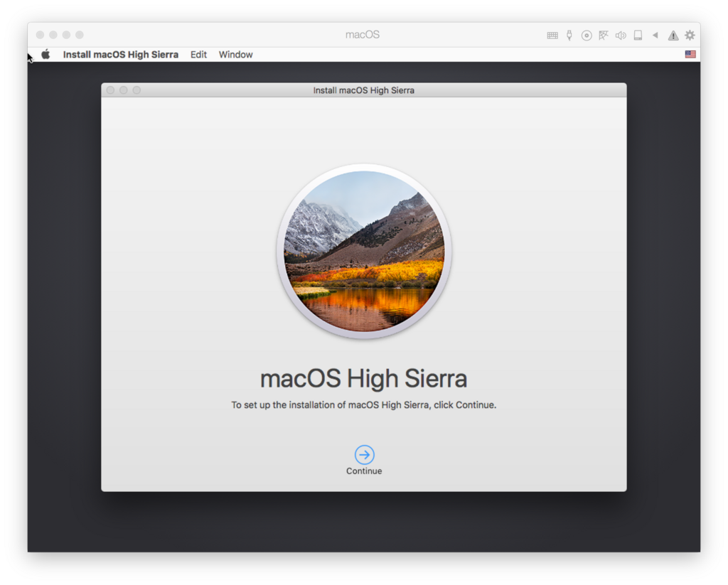Viewport: 728px width, 585px height.
Task: Click the large macOS High Sierra heading
Action: [363, 378]
